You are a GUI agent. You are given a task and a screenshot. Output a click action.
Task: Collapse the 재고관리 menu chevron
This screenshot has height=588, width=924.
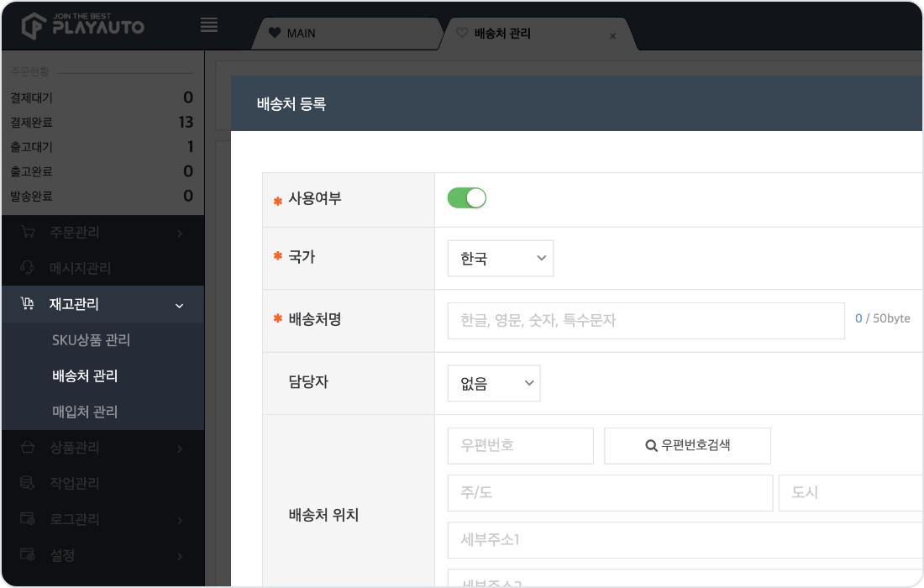point(179,306)
